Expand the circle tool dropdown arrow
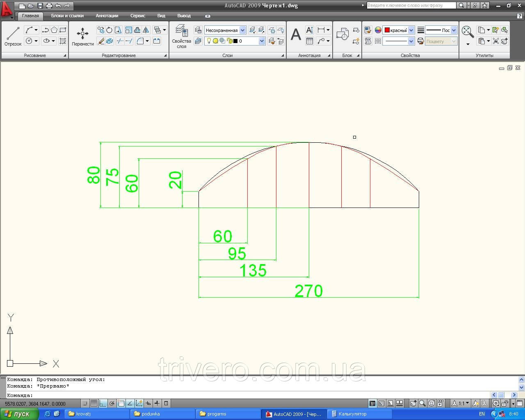The image size is (525, 420). [36, 41]
